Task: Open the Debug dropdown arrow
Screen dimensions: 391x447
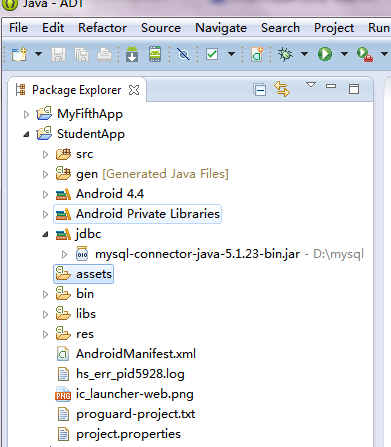Action: [304, 54]
